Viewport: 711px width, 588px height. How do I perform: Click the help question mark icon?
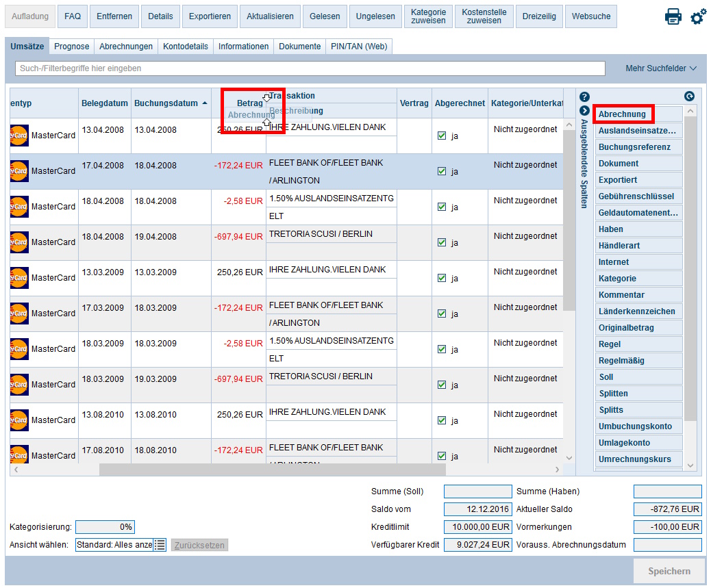[584, 97]
